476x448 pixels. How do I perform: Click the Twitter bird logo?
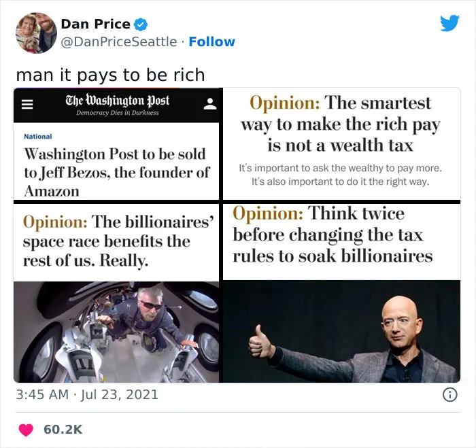pos(449,22)
